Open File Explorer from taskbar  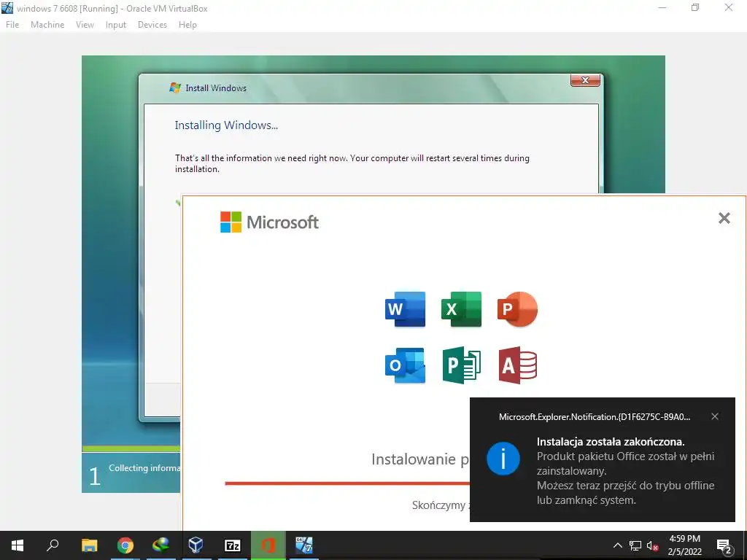(x=89, y=545)
